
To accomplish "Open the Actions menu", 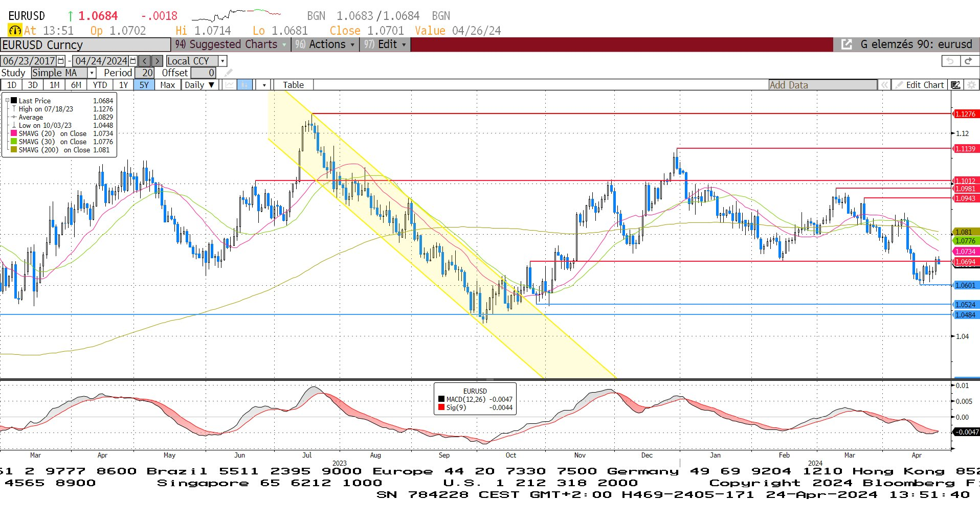I will click(326, 44).
